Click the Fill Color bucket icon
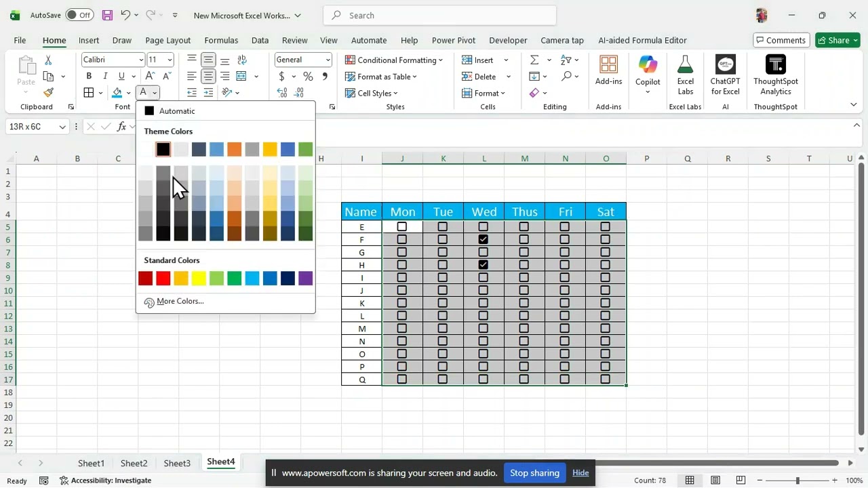Viewport: 868px width, 488px height. click(117, 93)
